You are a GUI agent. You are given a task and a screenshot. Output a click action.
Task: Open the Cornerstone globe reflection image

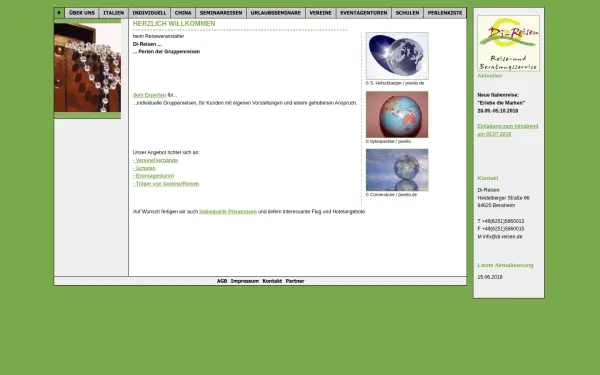pyautogui.click(x=397, y=170)
